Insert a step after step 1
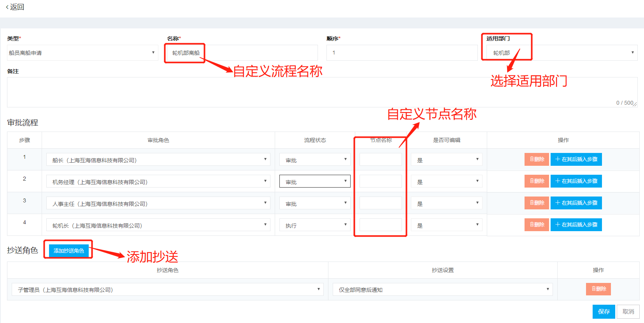The height and width of the screenshot is (323, 644). [x=576, y=159]
